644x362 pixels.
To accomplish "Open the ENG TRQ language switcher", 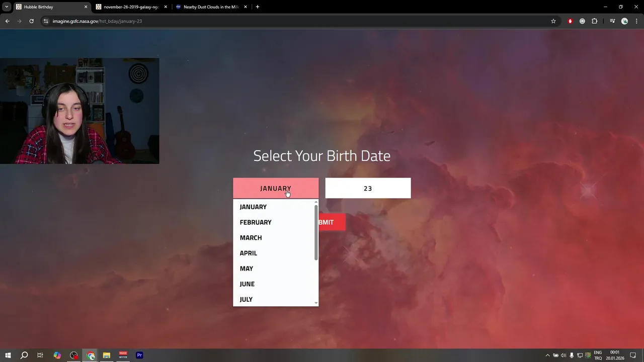I will point(598,355).
